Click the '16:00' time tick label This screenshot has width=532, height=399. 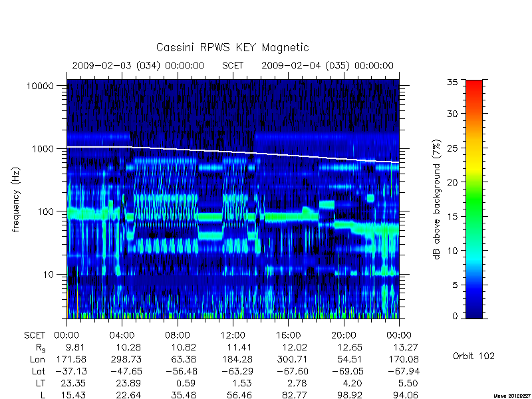(x=288, y=335)
